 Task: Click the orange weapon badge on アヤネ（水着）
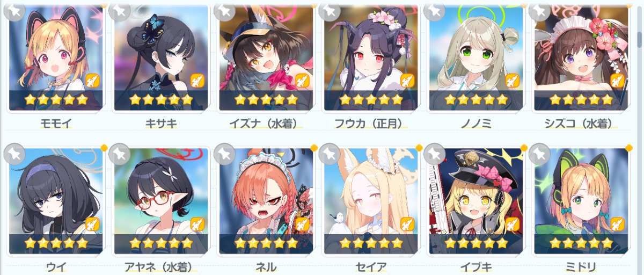point(197,224)
